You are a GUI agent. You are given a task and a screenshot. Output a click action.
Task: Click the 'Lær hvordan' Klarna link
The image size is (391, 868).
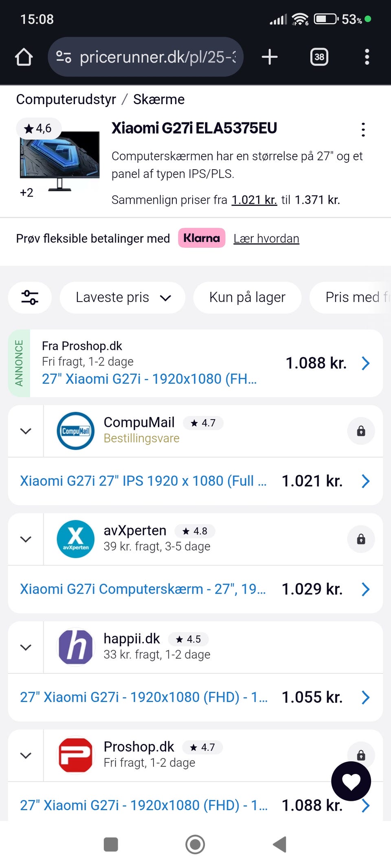[266, 238]
